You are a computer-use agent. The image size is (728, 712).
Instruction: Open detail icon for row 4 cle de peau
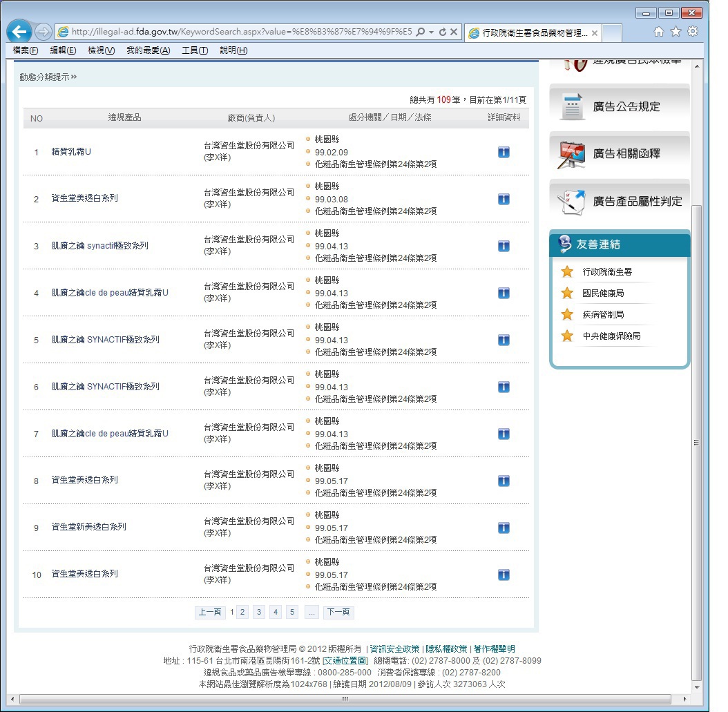504,293
